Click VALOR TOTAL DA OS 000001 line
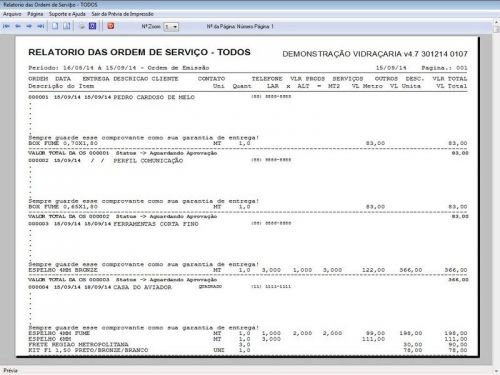 [x=248, y=153]
